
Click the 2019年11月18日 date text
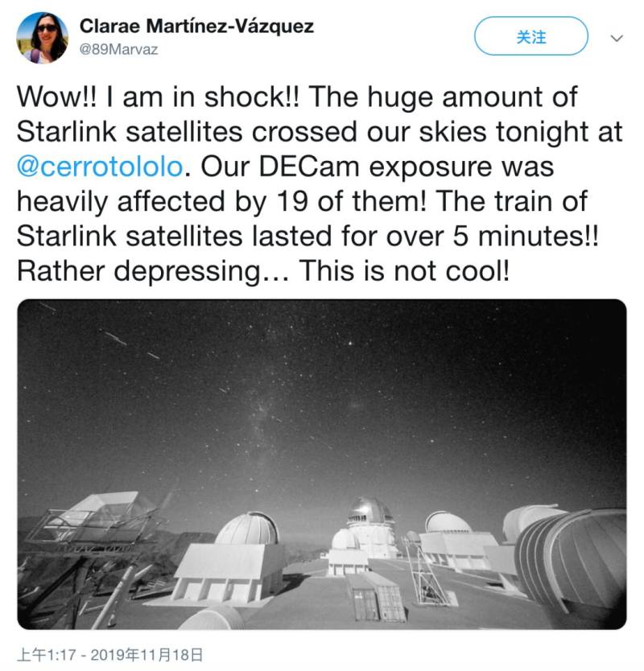tap(147, 655)
